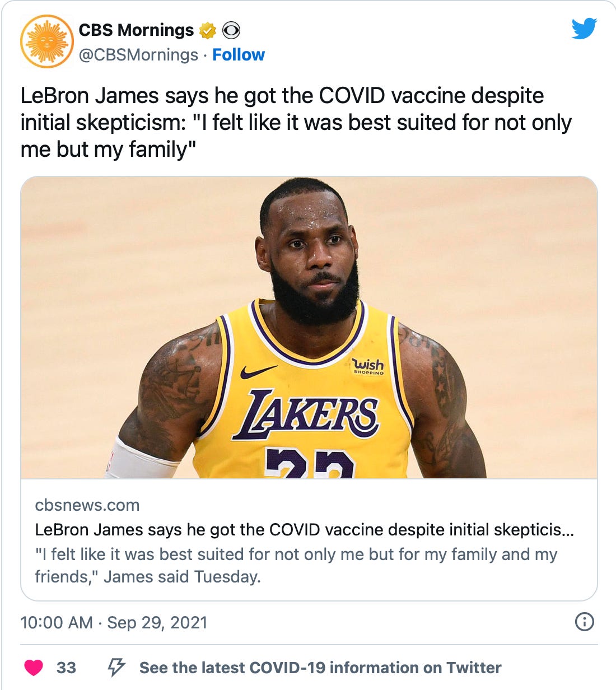Like the tweet with the heart icon
This screenshot has height=690, width=616.
pos(34,667)
